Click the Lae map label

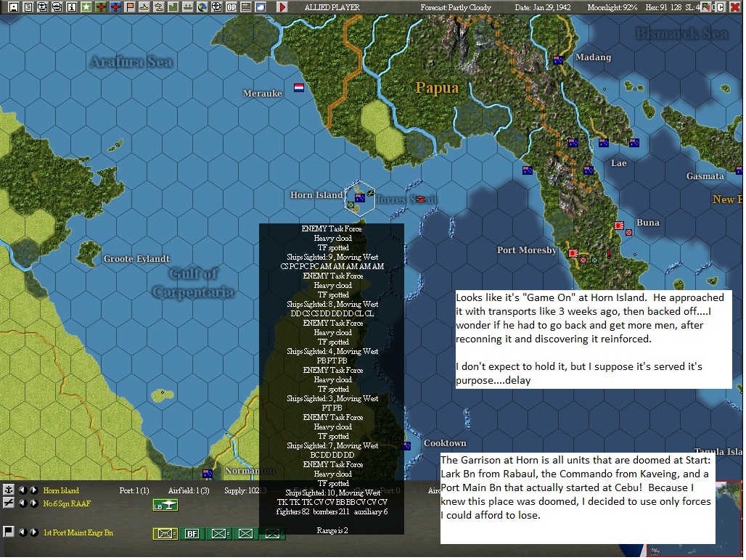(x=618, y=163)
